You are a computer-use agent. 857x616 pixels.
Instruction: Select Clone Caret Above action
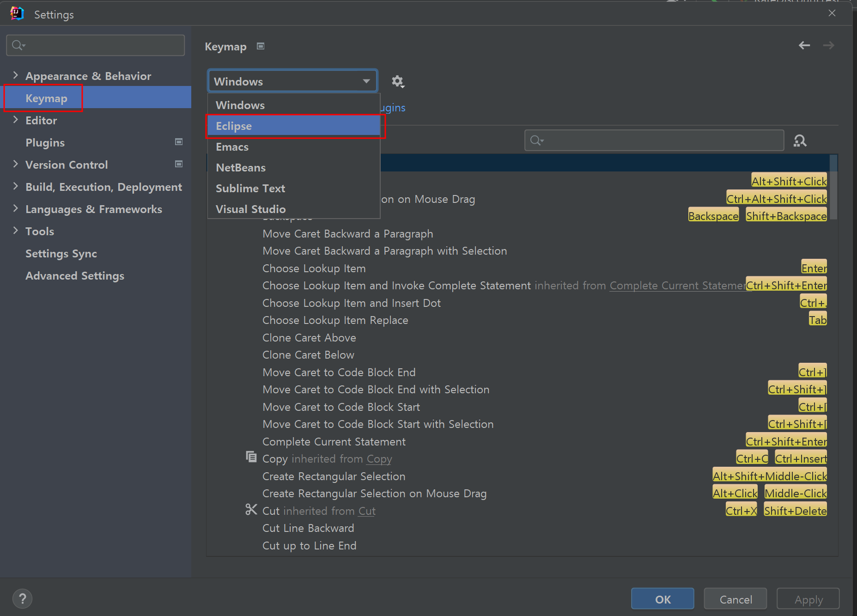click(309, 338)
